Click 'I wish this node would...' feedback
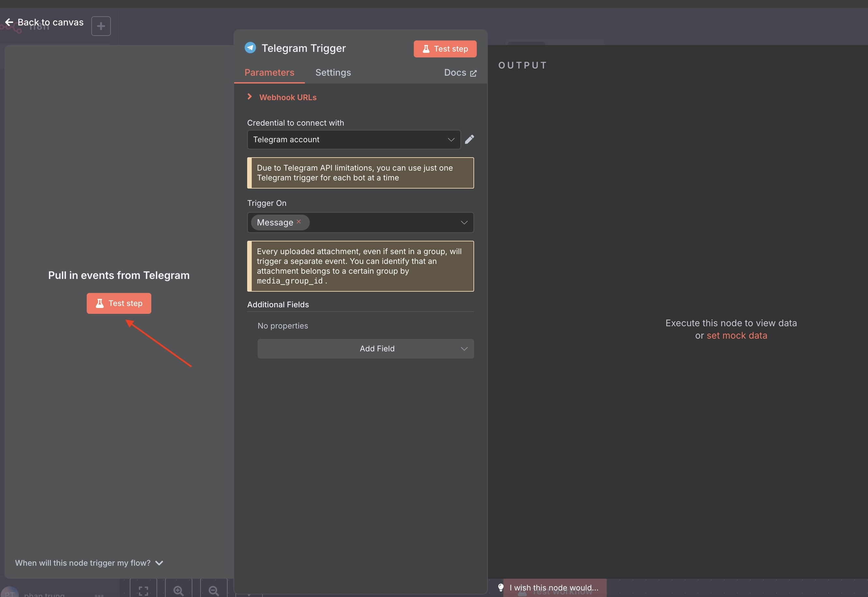Screen dimensions: 868x597 coord(554,588)
